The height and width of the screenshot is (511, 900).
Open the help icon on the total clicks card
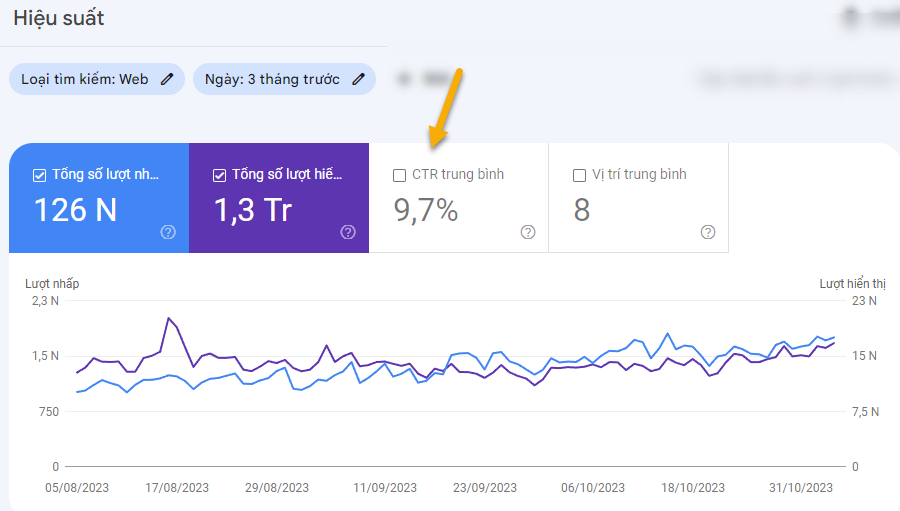(x=168, y=232)
